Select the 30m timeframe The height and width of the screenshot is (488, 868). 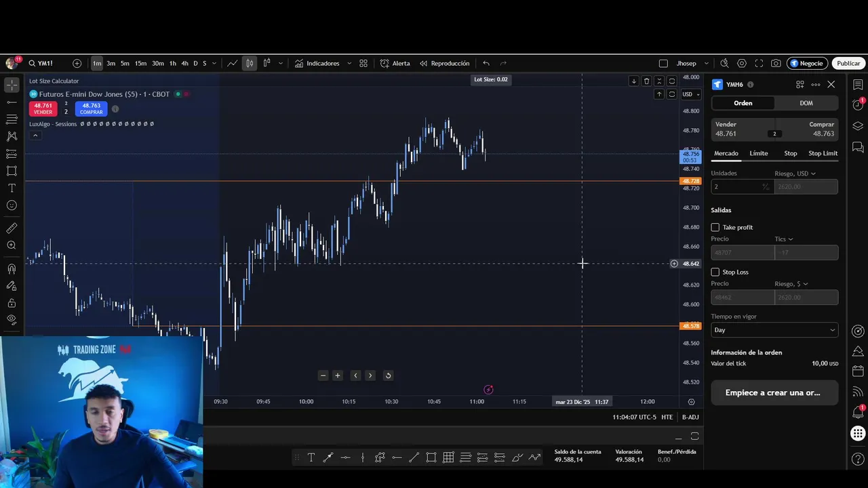158,63
